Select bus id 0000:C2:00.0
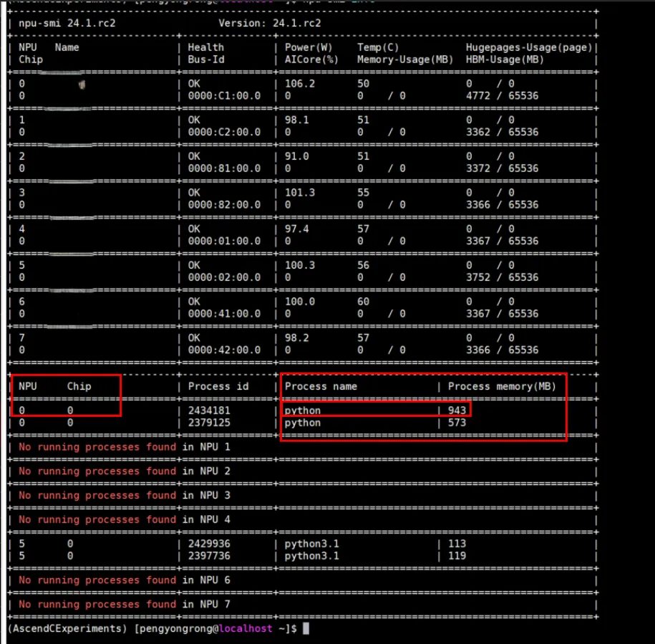This screenshot has width=655, height=644. pyautogui.click(x=224, y=133)
